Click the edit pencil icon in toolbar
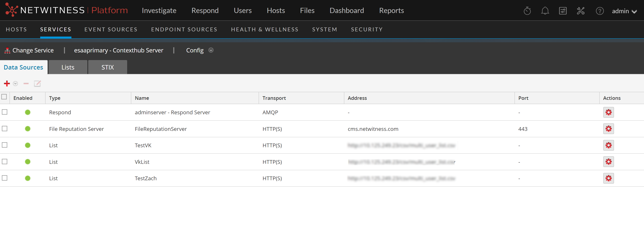This screenshot has height=228, width=644. (37, 83)
